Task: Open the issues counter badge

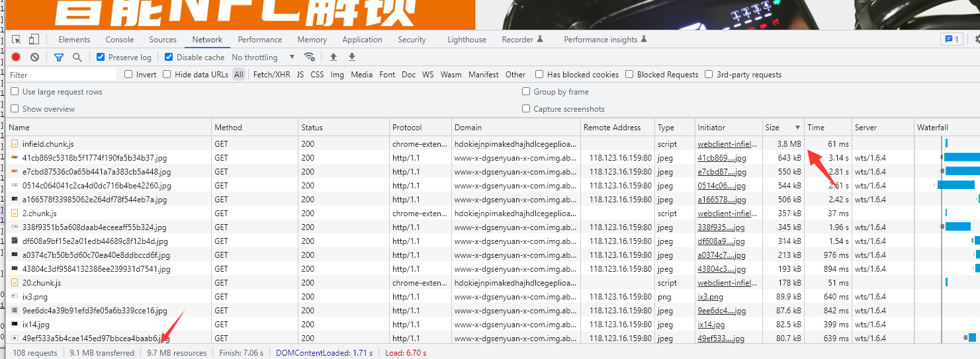Action: pyautogui.click(x=951, y=40)
